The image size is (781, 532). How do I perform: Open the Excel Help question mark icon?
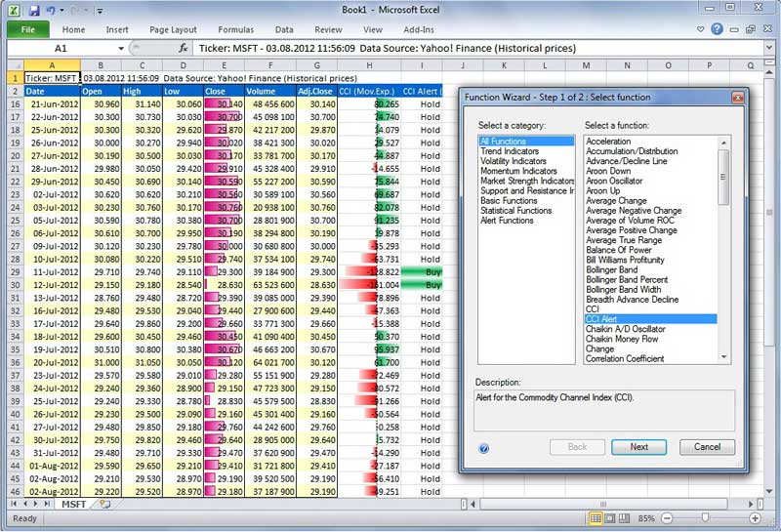(x=717, y=29)
